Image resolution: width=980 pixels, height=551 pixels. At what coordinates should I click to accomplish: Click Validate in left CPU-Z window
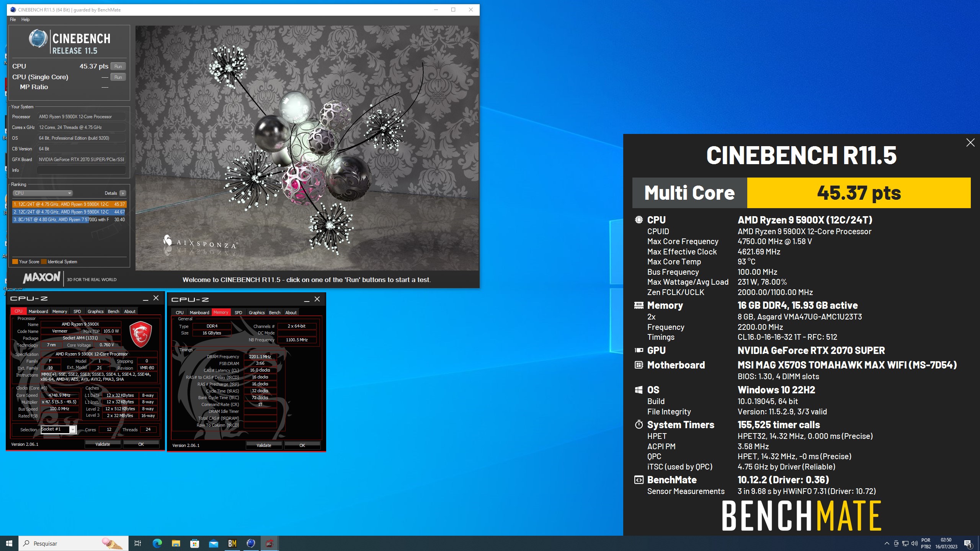(x=103, y=444)
